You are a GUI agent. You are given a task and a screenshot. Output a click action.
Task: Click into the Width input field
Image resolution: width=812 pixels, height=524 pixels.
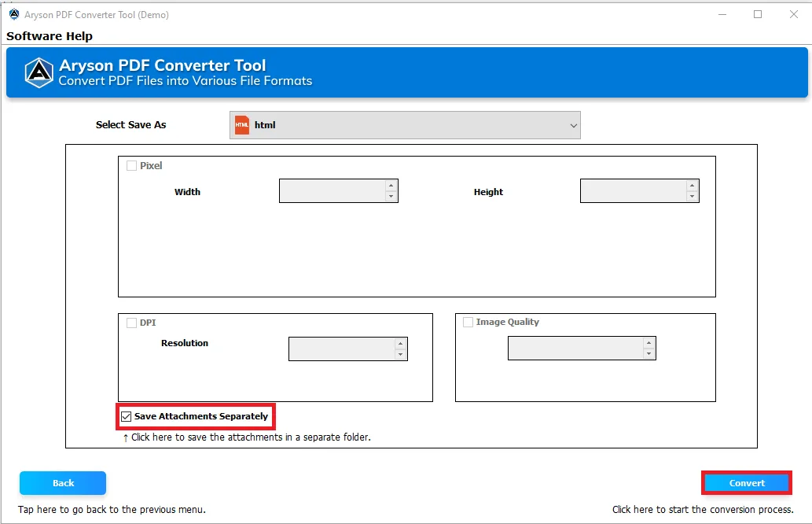tap(333, 190)
